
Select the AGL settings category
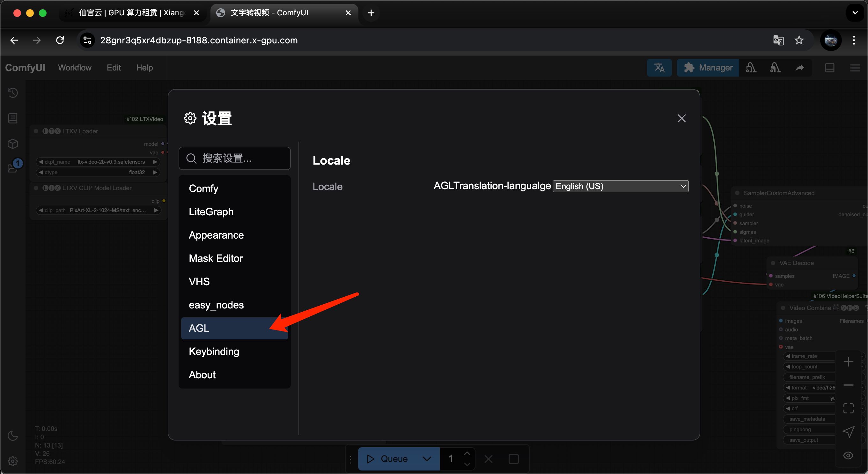click(234, 328)
